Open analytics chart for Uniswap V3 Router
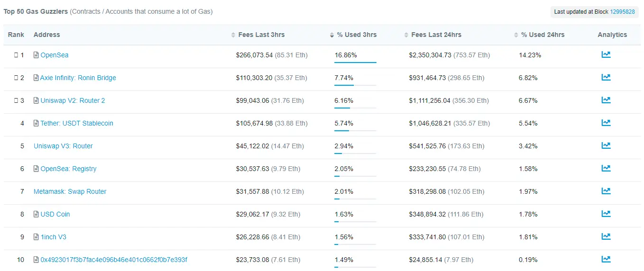Image resolution: width=644 pixels, height=271 pixels. point(606,146)
